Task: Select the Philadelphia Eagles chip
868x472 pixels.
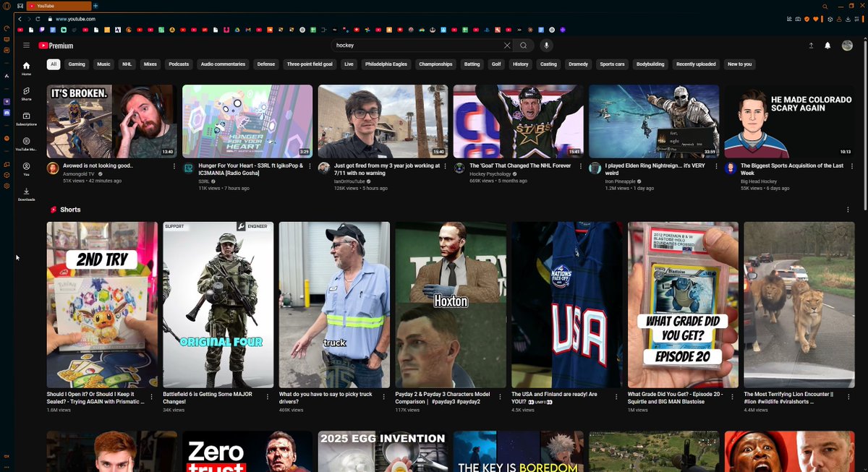Action: pos(386,64)
